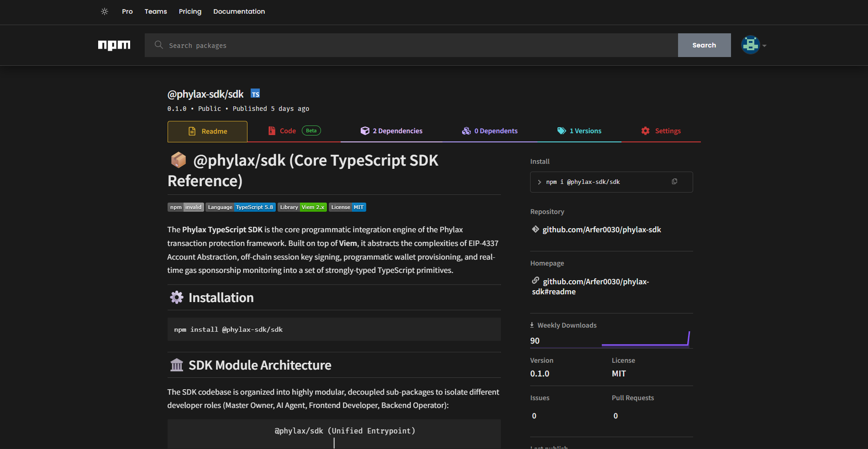Click the Versions tag icon
The height and width of the screenshot is (449, 868).
coord(562,131)
